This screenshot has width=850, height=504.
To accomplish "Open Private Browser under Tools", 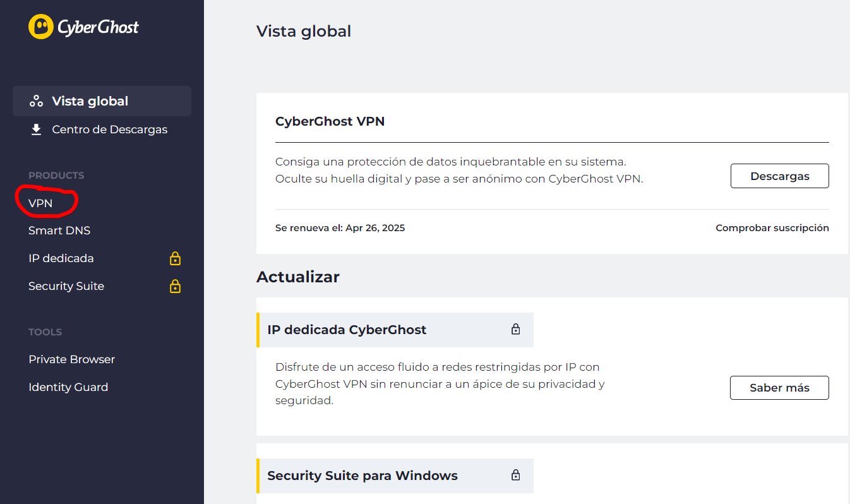I will click(x=71, y=359).
